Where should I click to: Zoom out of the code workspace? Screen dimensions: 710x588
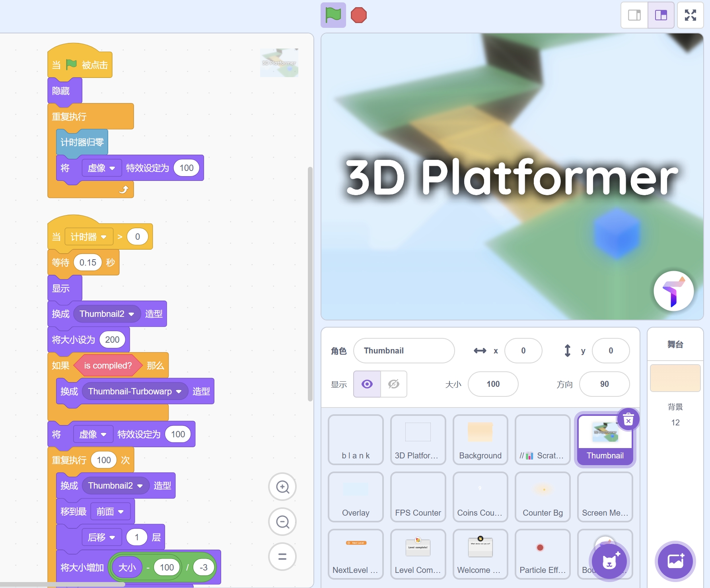pos(282,522)
